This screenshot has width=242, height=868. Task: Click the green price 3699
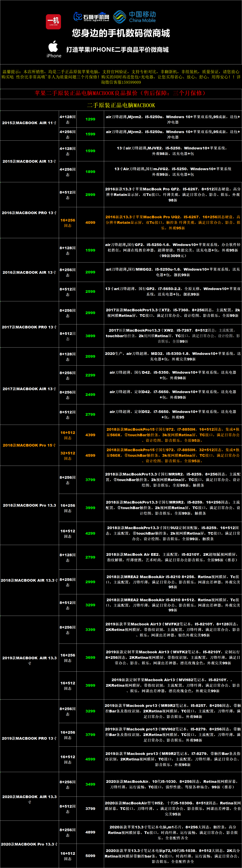[x=90, y=657]
